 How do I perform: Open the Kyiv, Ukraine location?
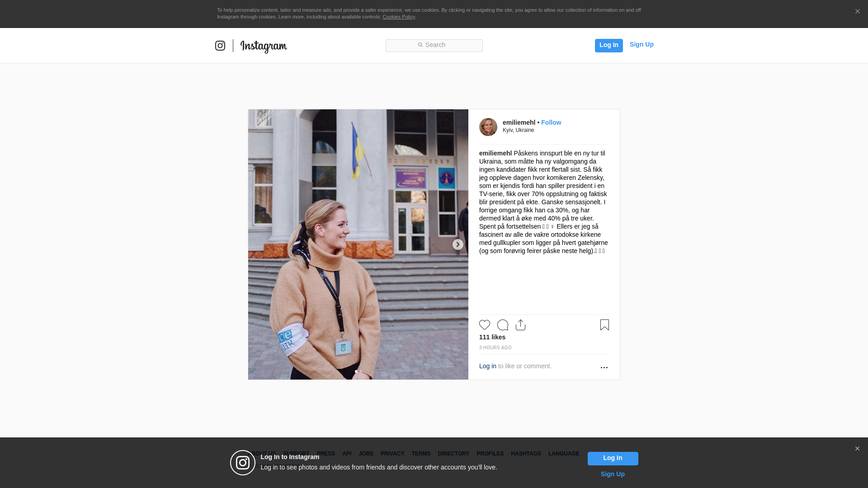519,130
